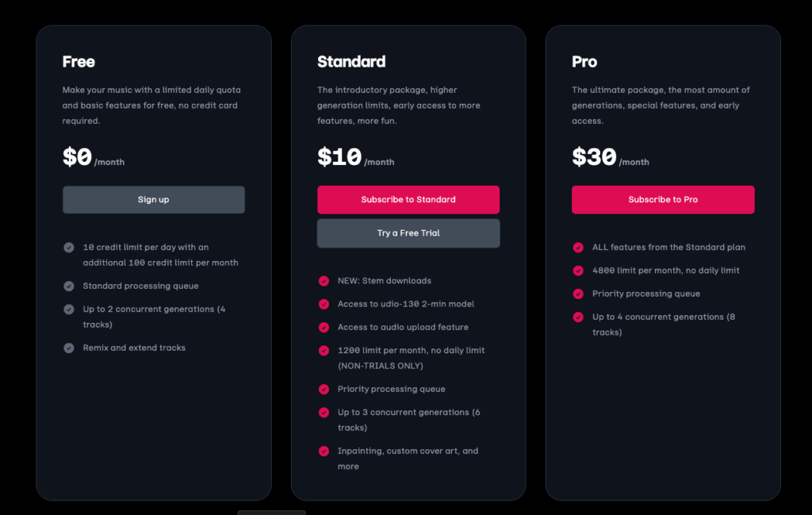
Task: Click checkmark beside Up to 3 concurrent generations
Action: pyautogui.click(x=324, y=413)
